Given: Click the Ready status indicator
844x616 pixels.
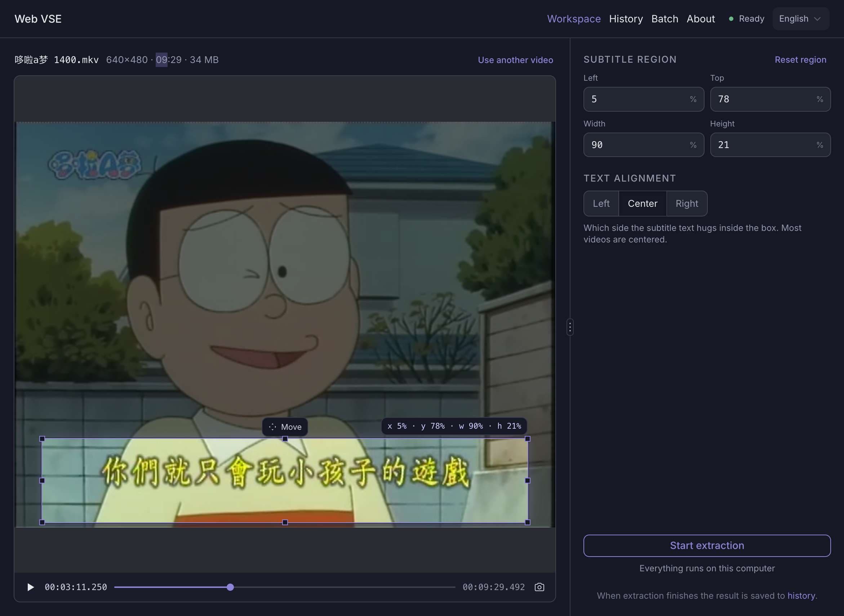Looking at the screenshot, I should (x=747, y=19).
